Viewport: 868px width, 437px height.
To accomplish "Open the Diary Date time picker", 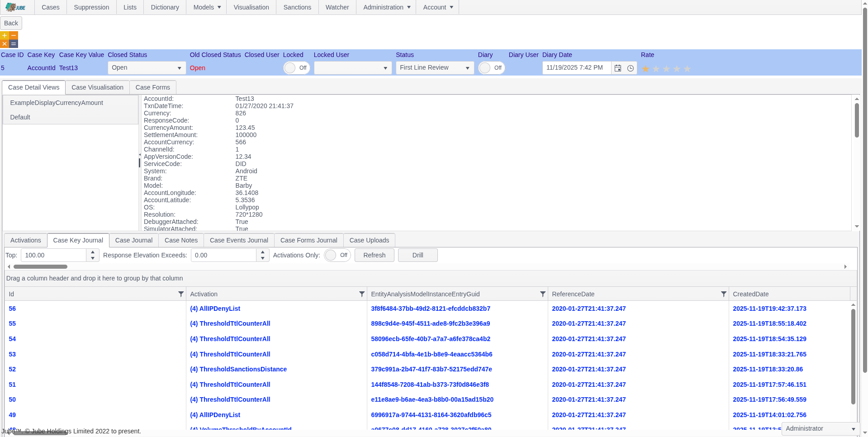I will (x=631, y=68).
